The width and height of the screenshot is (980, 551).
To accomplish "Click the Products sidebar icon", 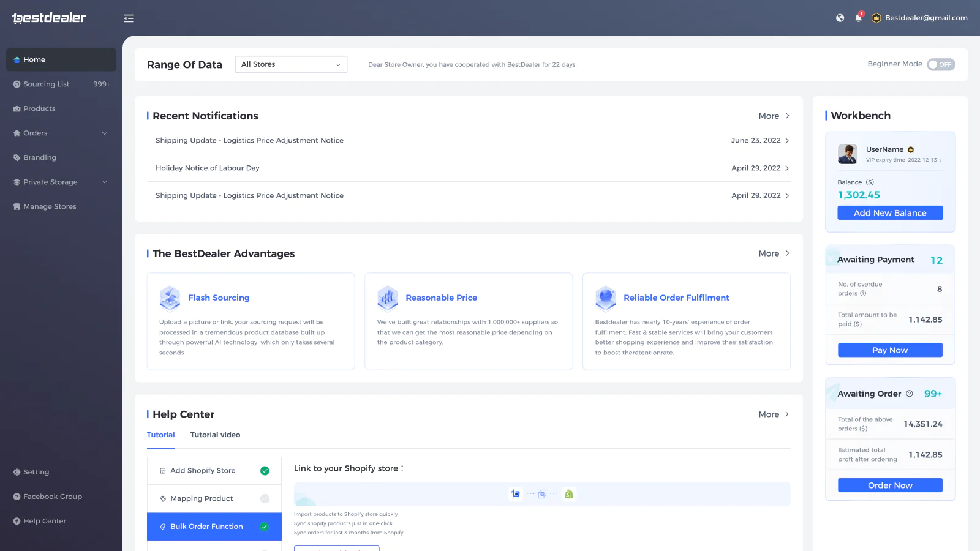I will click(x=17, y=108).
